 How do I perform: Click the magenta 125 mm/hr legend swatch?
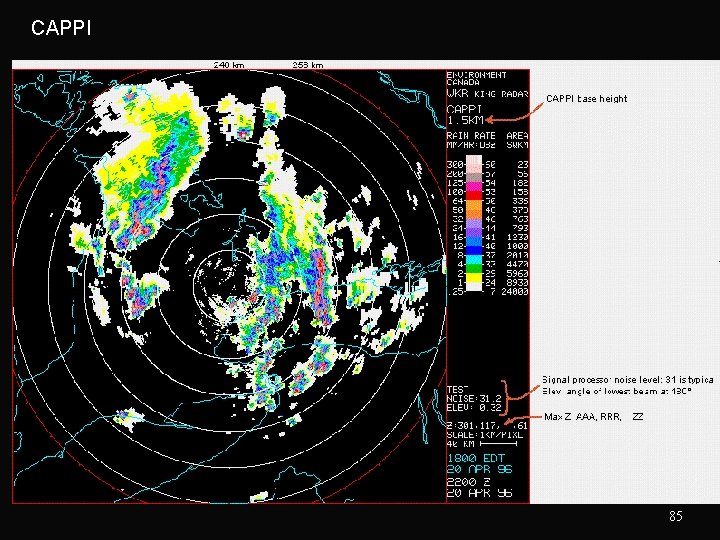(x=474, y=186)
